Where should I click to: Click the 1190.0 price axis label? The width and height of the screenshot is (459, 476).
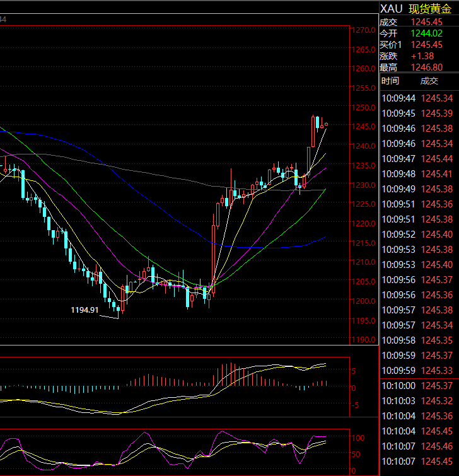[x=364, y=339]
